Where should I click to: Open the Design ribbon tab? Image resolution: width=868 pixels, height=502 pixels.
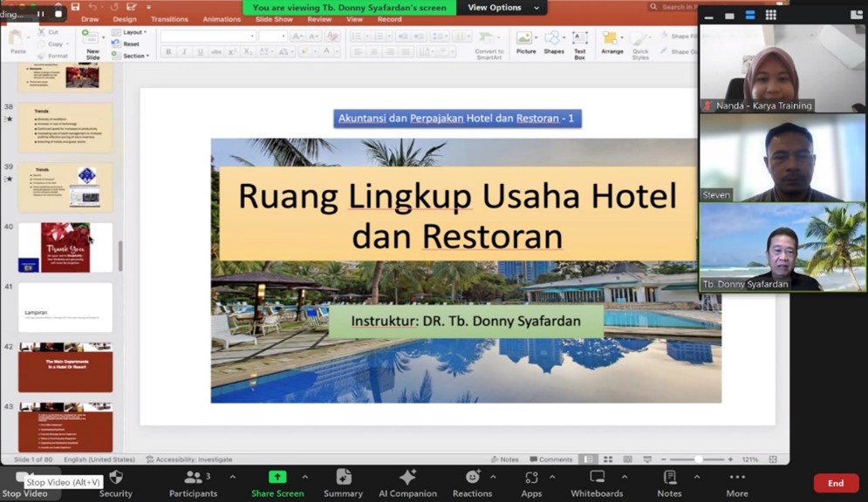tap(125, 19)
